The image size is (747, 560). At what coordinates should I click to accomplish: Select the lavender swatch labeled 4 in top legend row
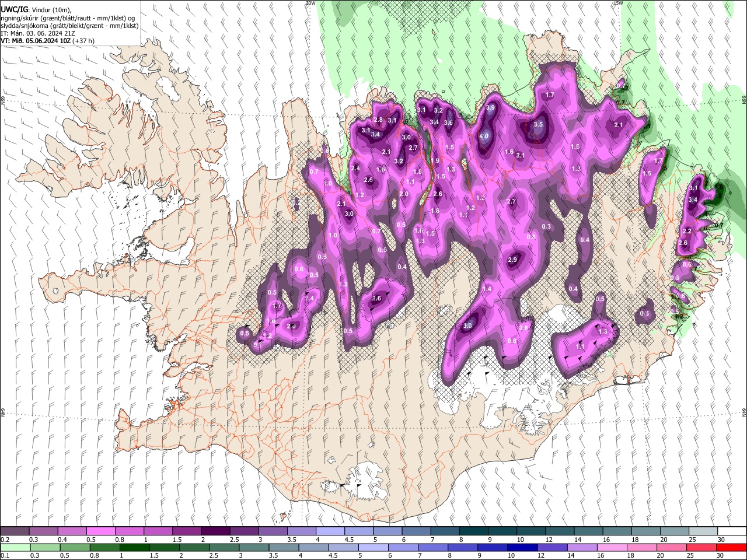pyautogui.click(x=330, y=531)
